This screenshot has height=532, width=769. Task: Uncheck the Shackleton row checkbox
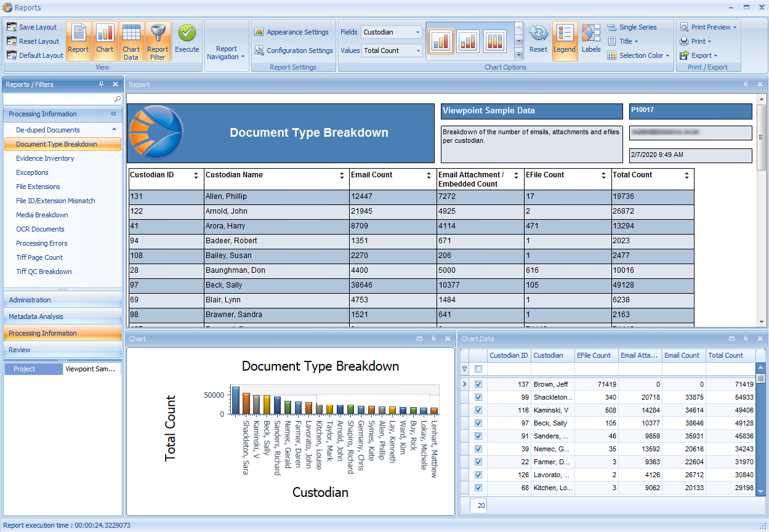[x=478, y=397]
